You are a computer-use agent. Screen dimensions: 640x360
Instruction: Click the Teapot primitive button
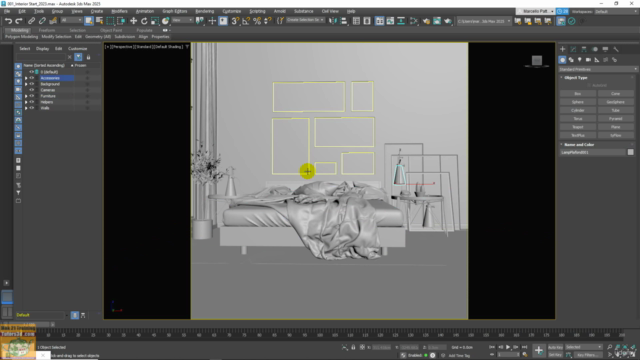pyautogui.click(x=578, y=127)
